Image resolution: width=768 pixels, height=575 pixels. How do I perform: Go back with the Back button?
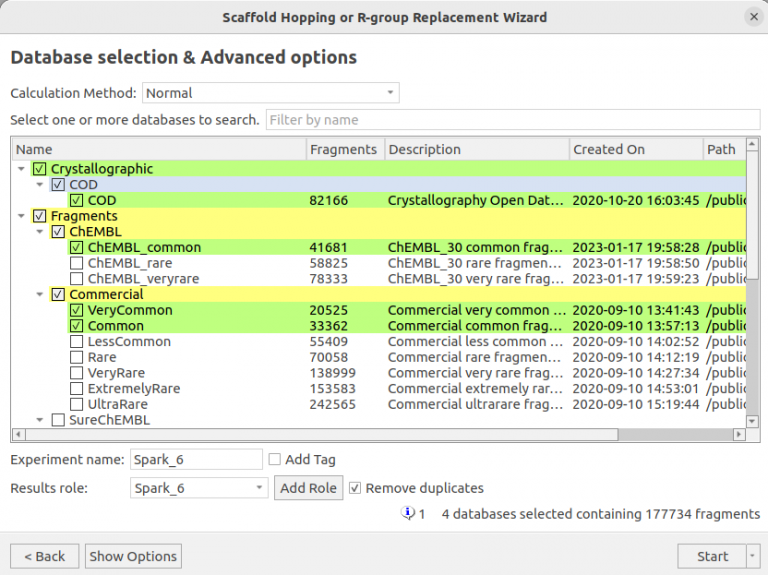44,556
